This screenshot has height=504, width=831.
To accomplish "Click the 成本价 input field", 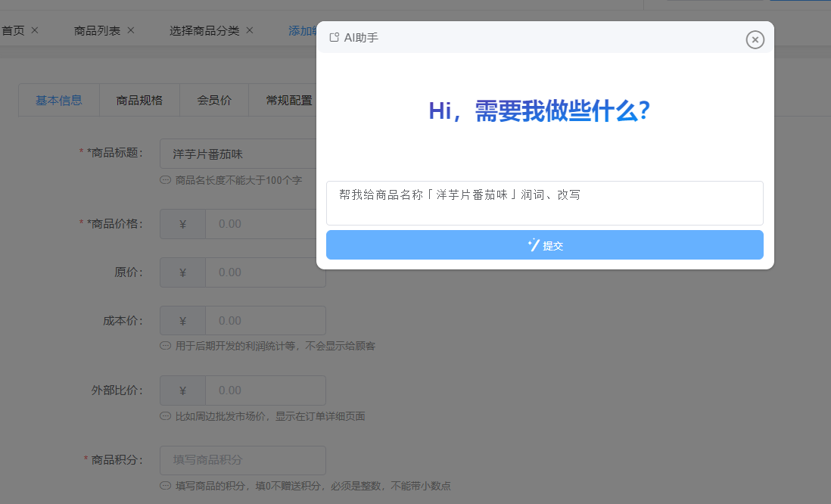I will pos(265,321).
